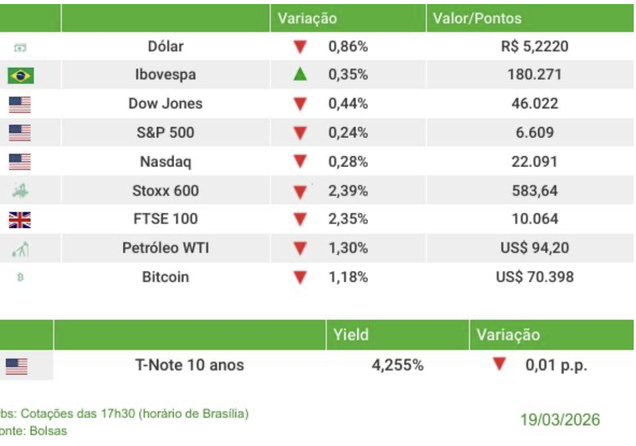Click the dollar bill icon beside Dólar

point(20,47)
